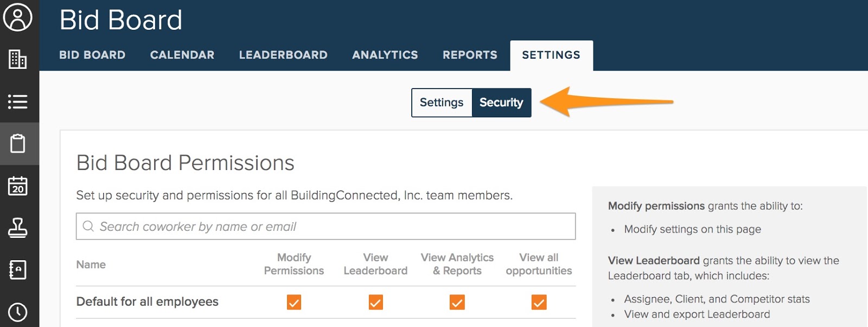Screen dimensions: 868x327
Task: Select the clipboard Bid Board icon
Action: click(x=18, y=144)
